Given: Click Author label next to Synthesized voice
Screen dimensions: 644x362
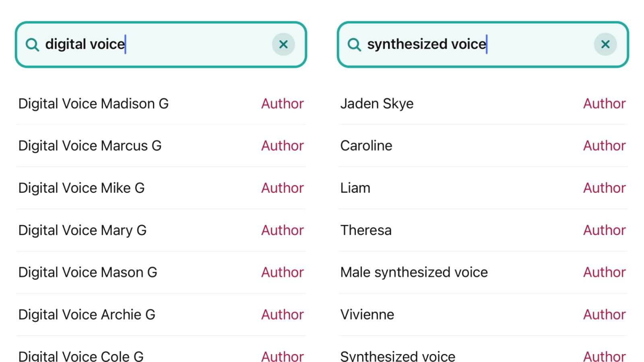Looking at the screenshot, I should pyautogui.click(x=604, y=356).
